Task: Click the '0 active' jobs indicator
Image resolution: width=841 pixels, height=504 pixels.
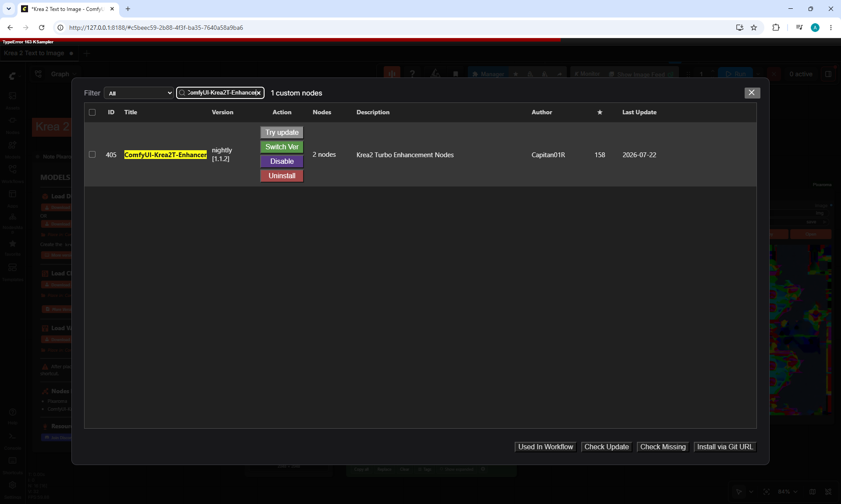Action: click(x=801, y=74)
